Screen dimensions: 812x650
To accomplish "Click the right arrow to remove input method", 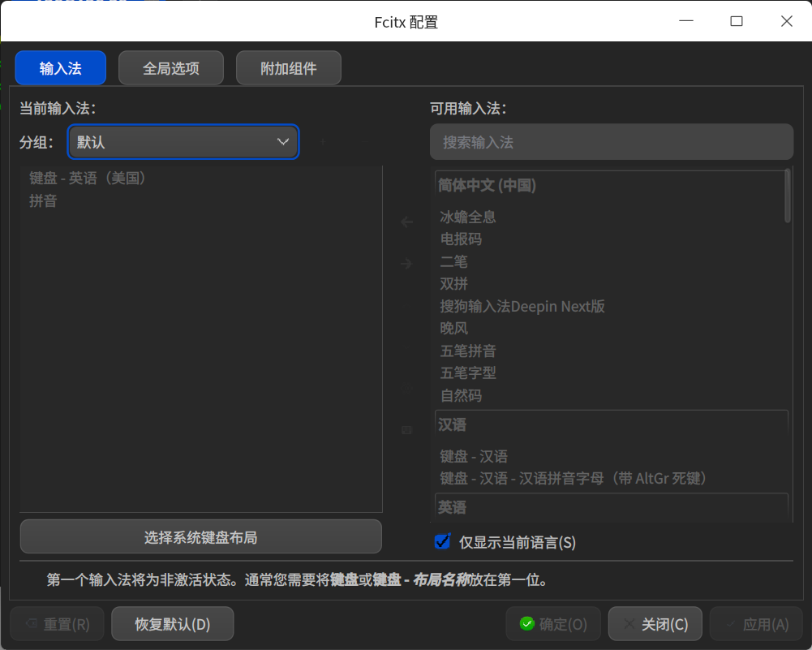I will [406, 264].
